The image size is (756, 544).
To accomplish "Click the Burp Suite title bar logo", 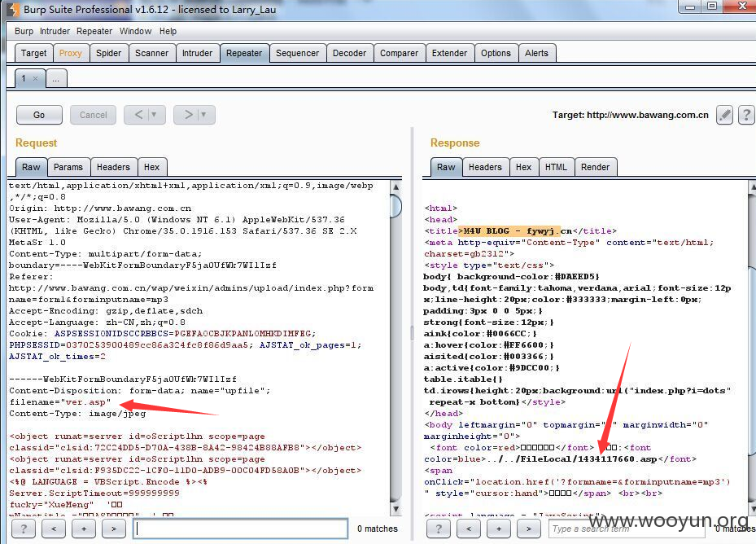I will [x=14, y=9].
